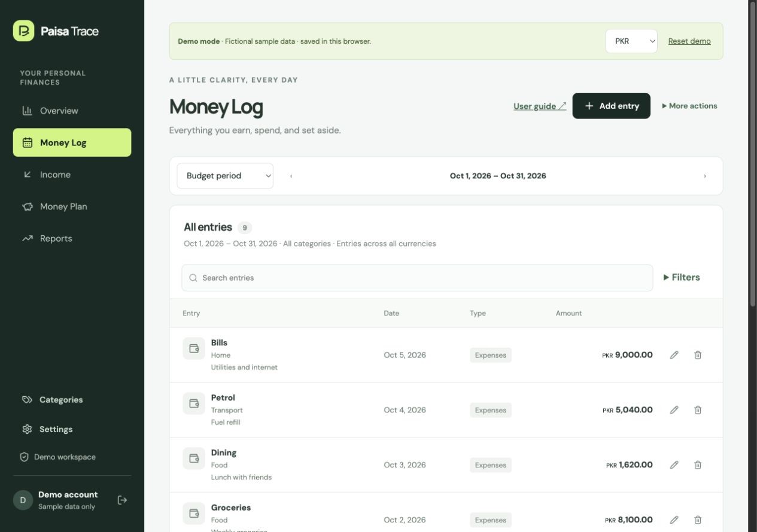Edit the Dining entry

pyautogui.click(x=674, y=465)
